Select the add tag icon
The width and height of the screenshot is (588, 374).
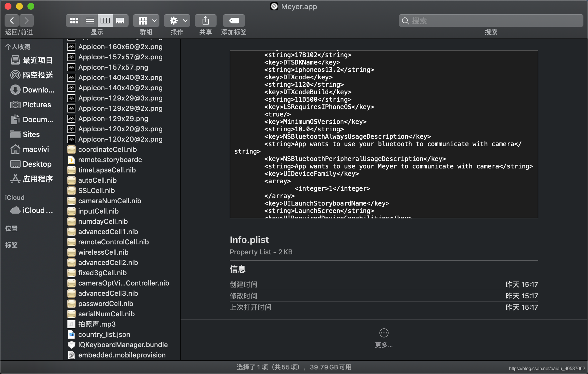click(x=234, y=20)
